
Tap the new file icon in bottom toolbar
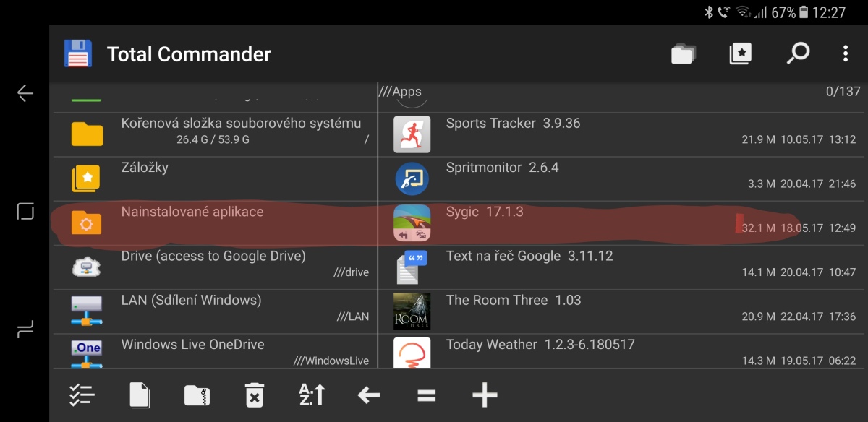(x=140, y=395)
